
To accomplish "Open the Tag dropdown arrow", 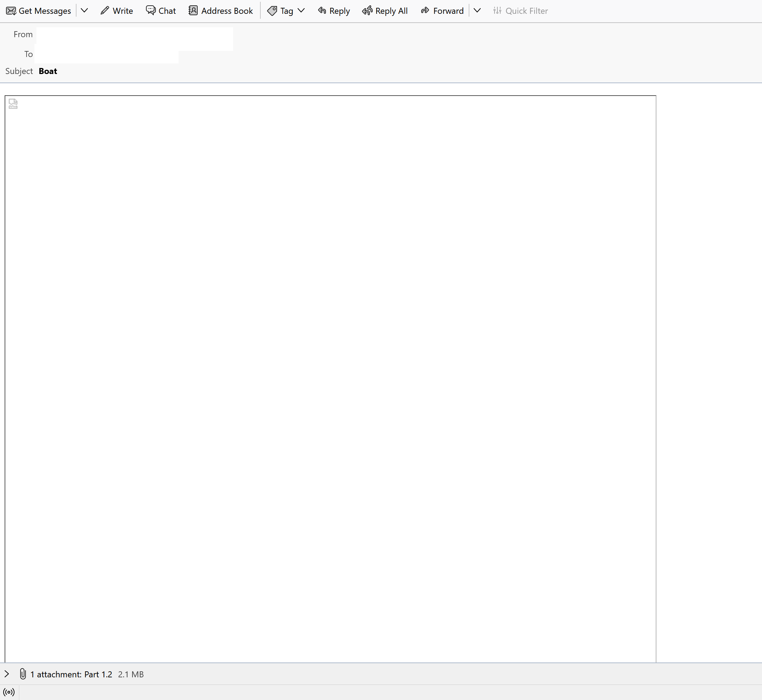I will pyautogui.click(x=301, y=11).
